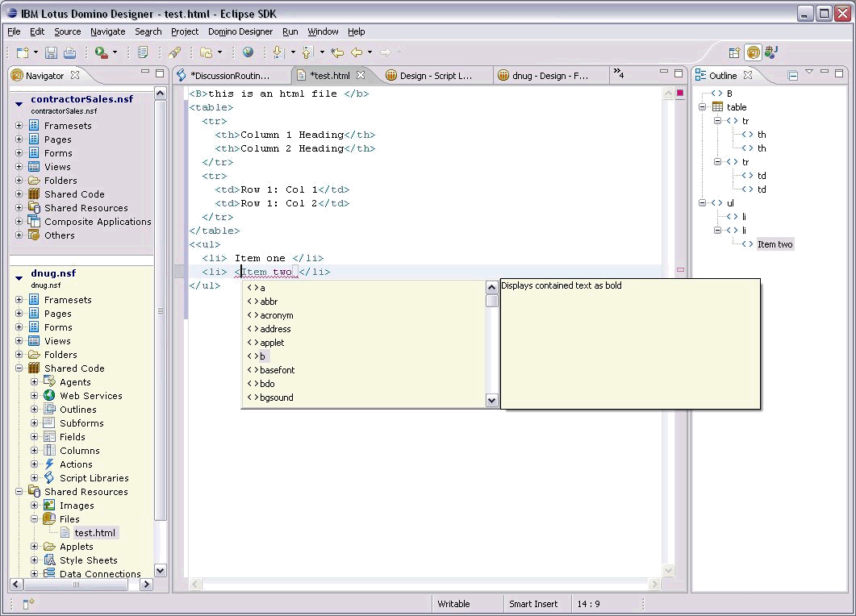Select Script Libraries in Navigator
This screenshot has height=616, width=856.
(94, 478)
